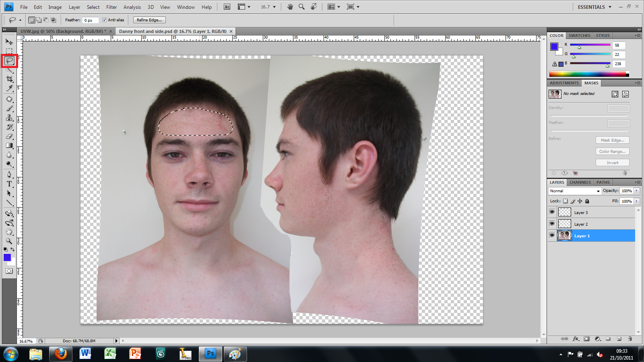Activate the Crop tool
This screenshot has width=644, height=362.
click(x=10, y=78)
